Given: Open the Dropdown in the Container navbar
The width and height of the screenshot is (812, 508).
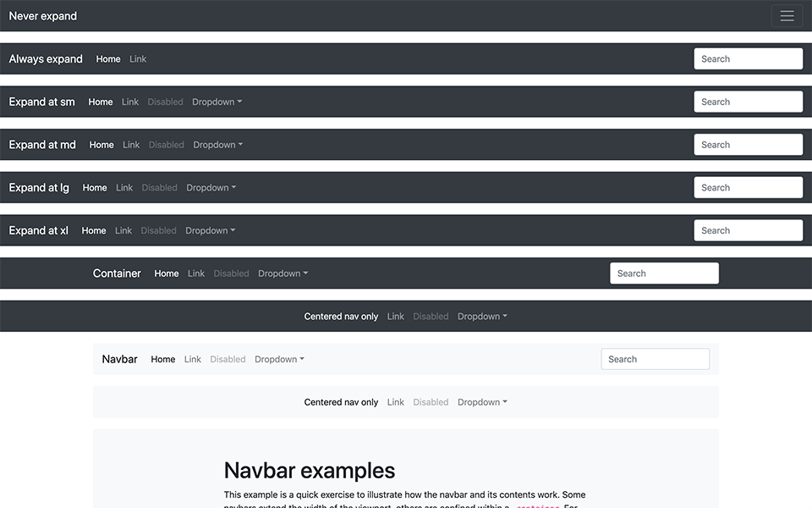Looking at the screenshot, I should [x=283, y=273].
